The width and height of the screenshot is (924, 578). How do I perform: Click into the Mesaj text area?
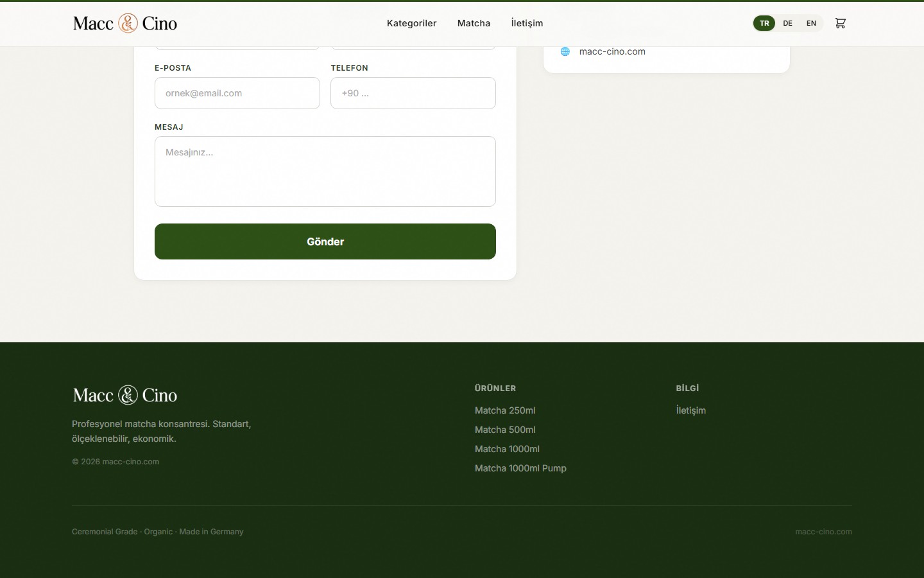[325, 171]
